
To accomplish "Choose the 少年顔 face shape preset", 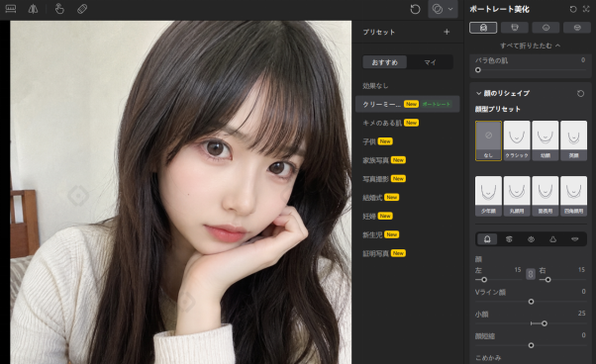I will 488,196.
